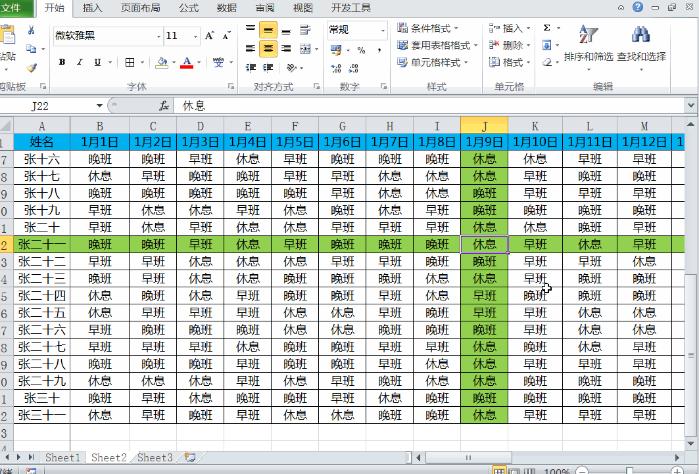
Task: Click the insert new worksheet icon
Action: (x=190, y=458)
